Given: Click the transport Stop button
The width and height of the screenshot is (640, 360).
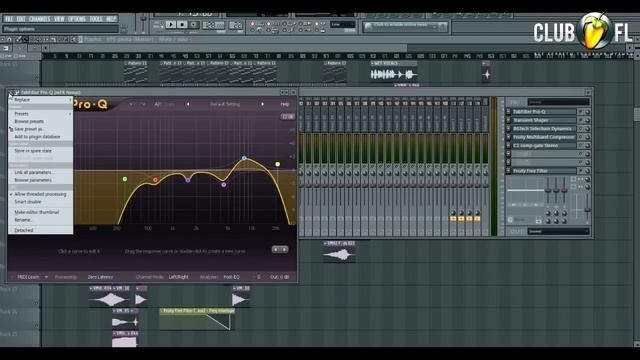Looking at the screenshot, I should 182,25.
